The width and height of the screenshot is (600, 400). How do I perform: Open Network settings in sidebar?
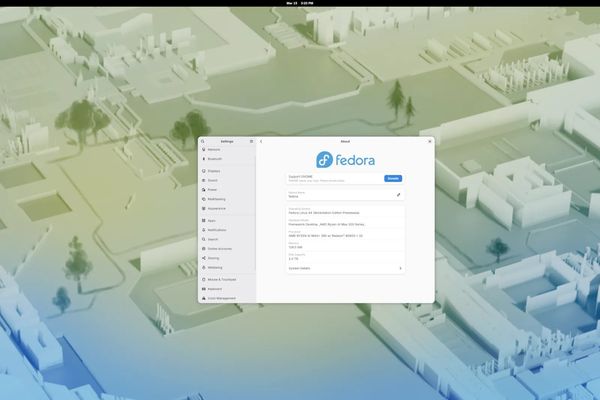click(227, 150)
